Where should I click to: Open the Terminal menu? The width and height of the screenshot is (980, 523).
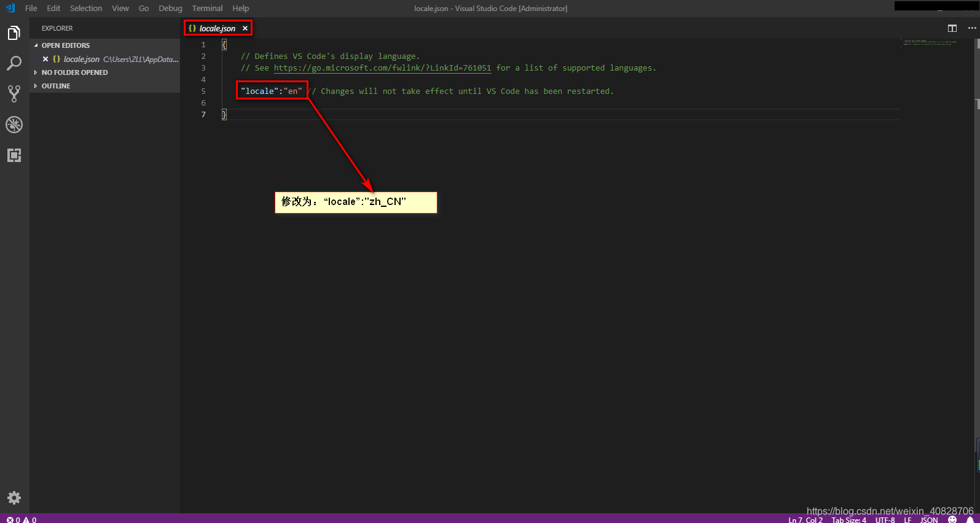(x=207, y=8)
